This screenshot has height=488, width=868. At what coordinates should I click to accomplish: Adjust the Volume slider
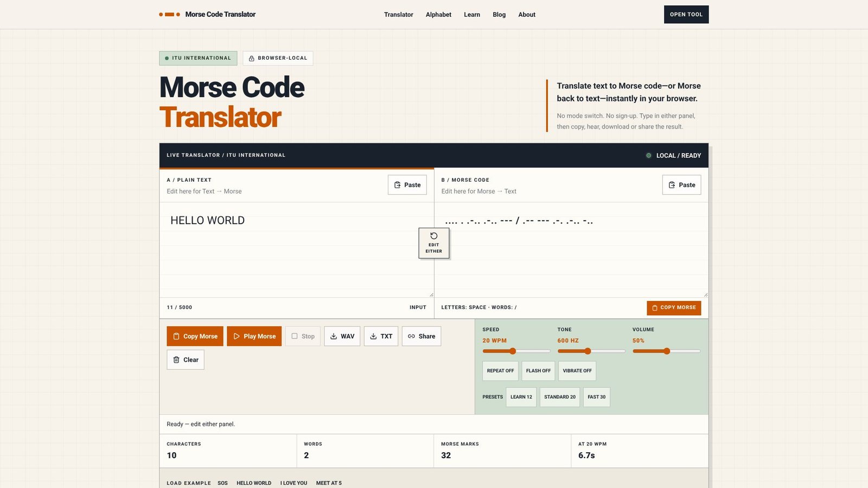click(x=666, y=351)
